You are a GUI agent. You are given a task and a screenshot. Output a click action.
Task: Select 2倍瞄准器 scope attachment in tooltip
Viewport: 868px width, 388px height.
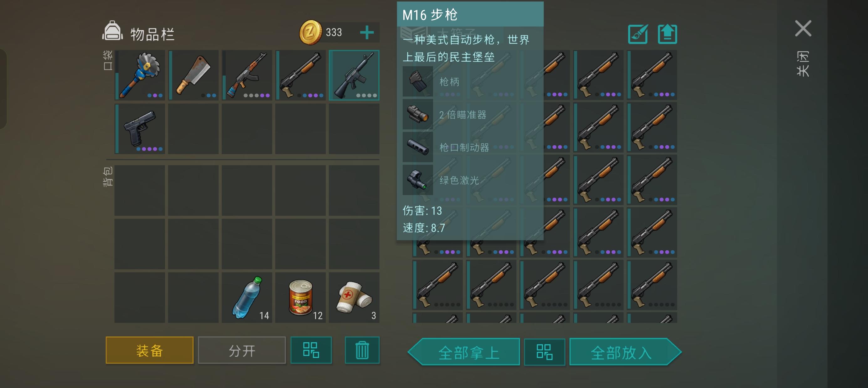(462, 115)
